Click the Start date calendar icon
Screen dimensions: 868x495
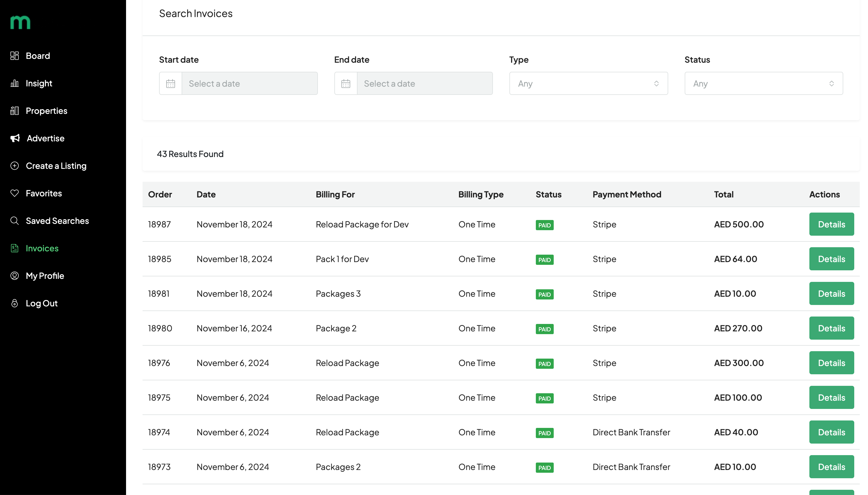(171, 84)
